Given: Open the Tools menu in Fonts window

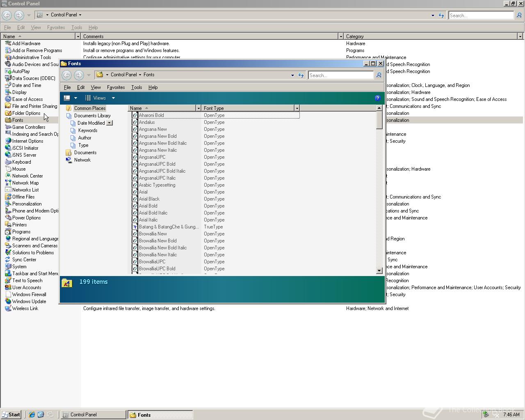Looking at the screenshot, I should tap(137, 87).
